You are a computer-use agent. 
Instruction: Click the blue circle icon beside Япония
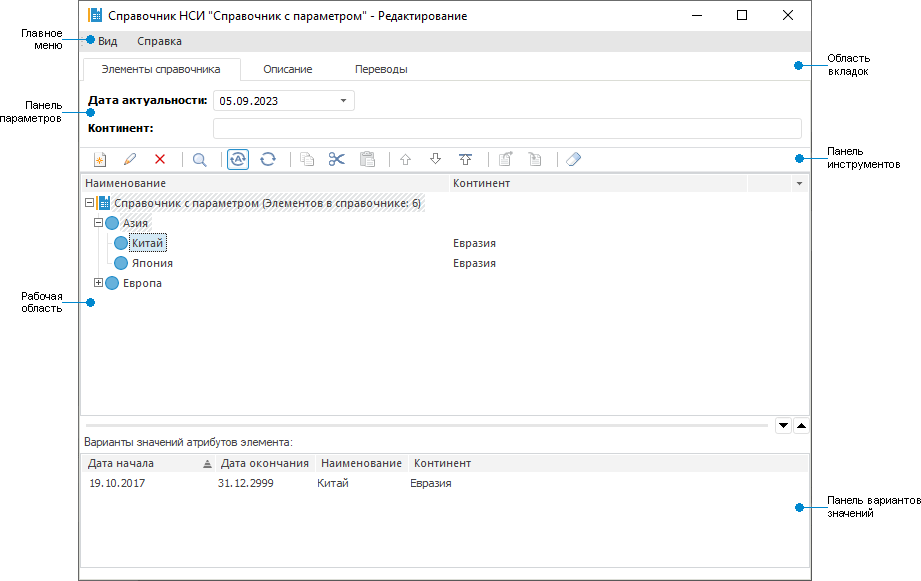pyautogui.click(x=121, y=263)
